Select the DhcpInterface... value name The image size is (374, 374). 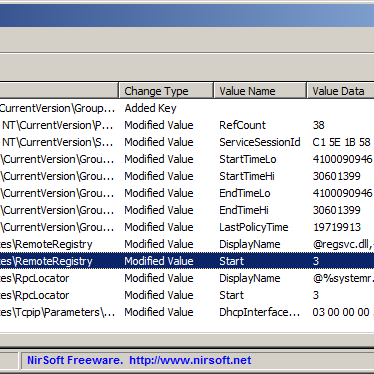coord(259,312)
